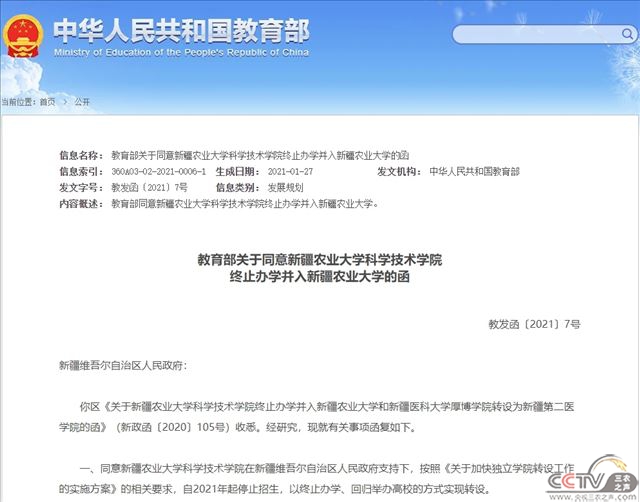Click the 中华人民共和国教育部 site title
The image size is (640, 502).
coord(181,31)
